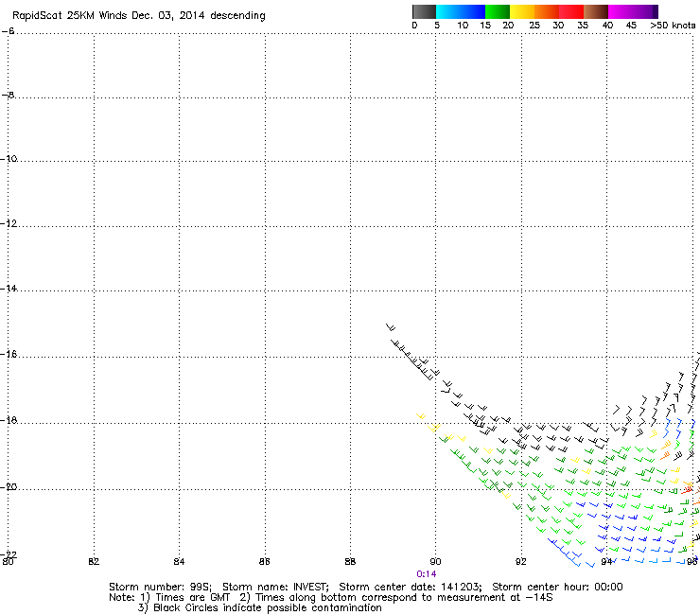Click the yellow 20–25 knots color segment
Image resolution: width=700 pixels, height=615 pixels.
click(x=522, y=11)
